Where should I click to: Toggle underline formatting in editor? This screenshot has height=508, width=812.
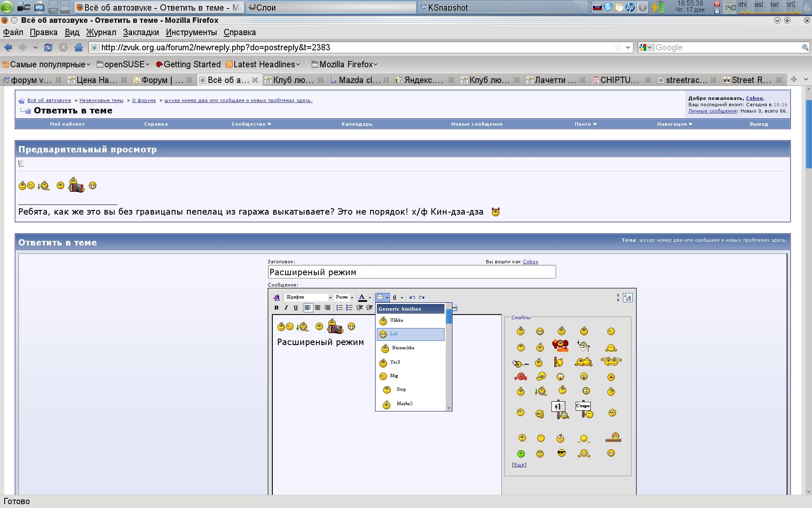(x=296, y=308)
